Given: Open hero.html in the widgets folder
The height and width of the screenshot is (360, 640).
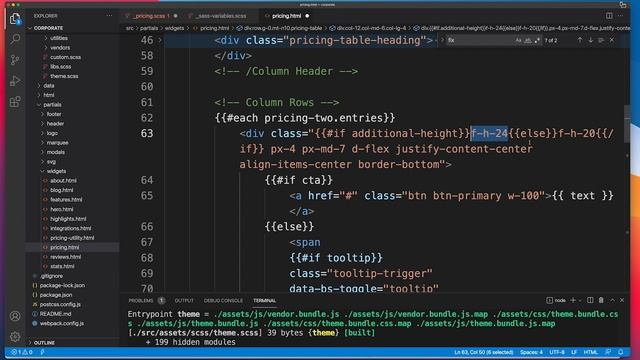Looking at the screenshot, I should click(62, 209).
